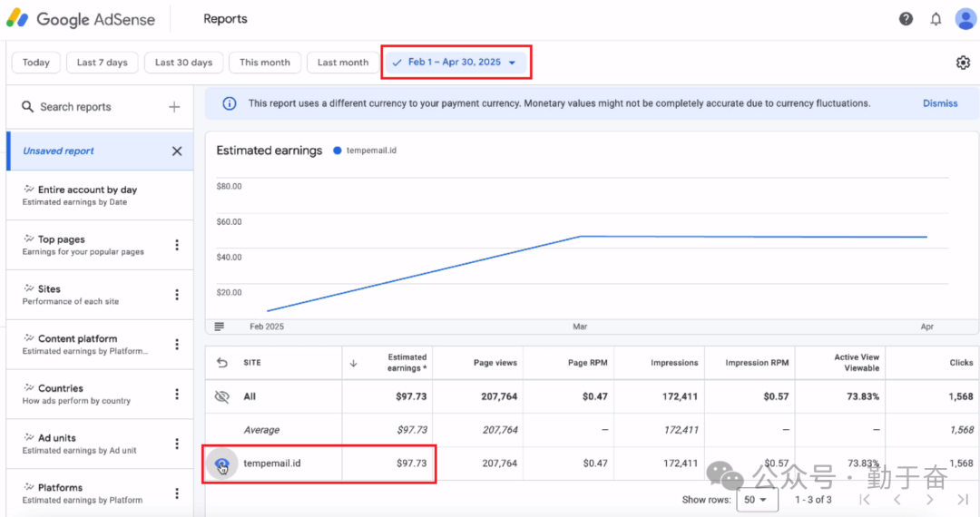Click the search reports magnifier icon
Viewport: 980px width, 517px height.
(27, 107)
